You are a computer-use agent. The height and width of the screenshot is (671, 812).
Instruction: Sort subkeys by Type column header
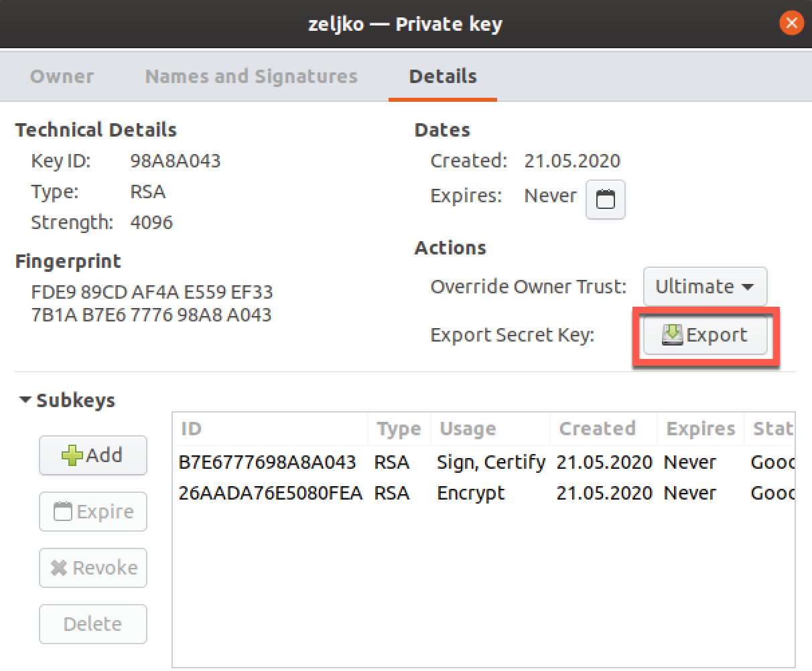(399, 429)
